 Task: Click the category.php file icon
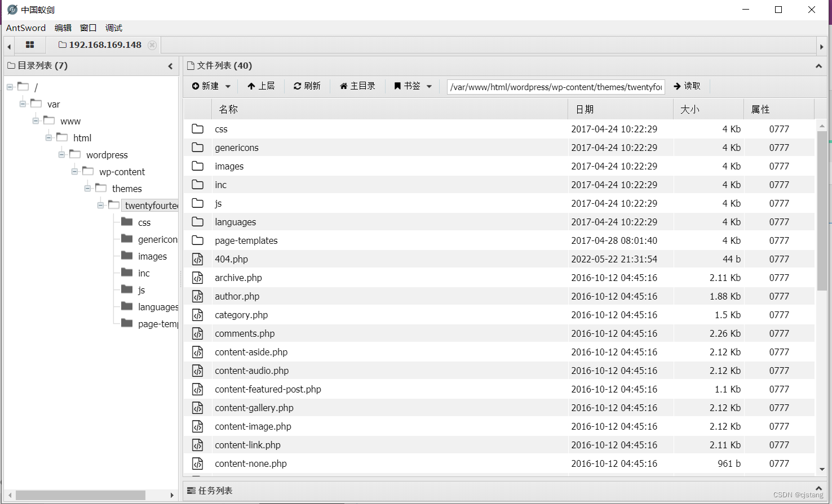tap(197, 315)
